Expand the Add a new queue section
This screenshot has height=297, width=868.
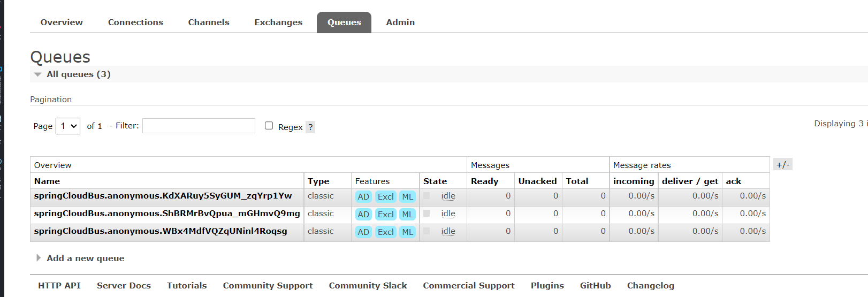(x=85, y=258)
